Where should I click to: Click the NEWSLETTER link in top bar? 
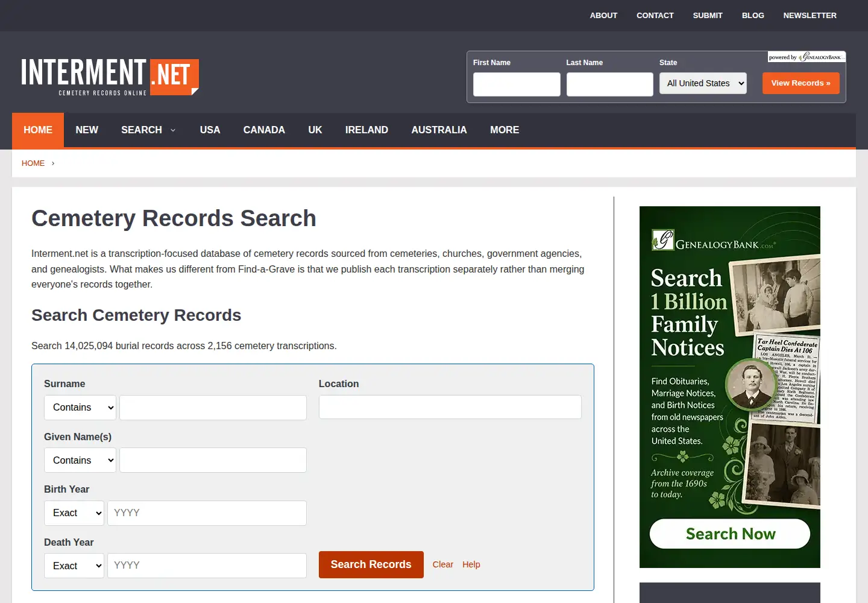pyautogui.click(x=810, y=16)
